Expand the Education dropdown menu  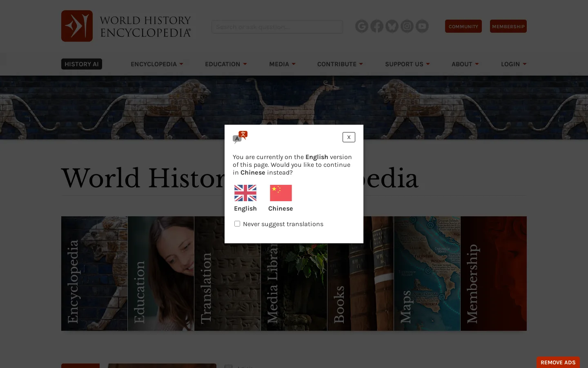pos(226,64)
